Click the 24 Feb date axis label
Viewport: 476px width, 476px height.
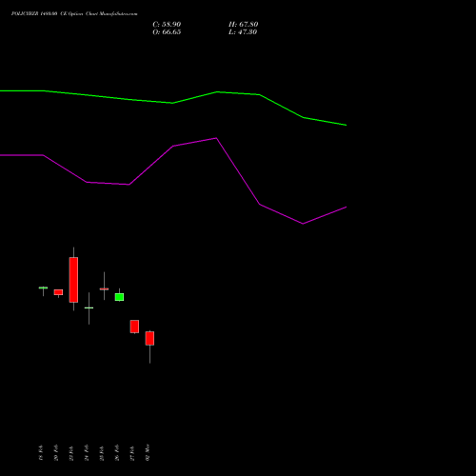[87, 452]
